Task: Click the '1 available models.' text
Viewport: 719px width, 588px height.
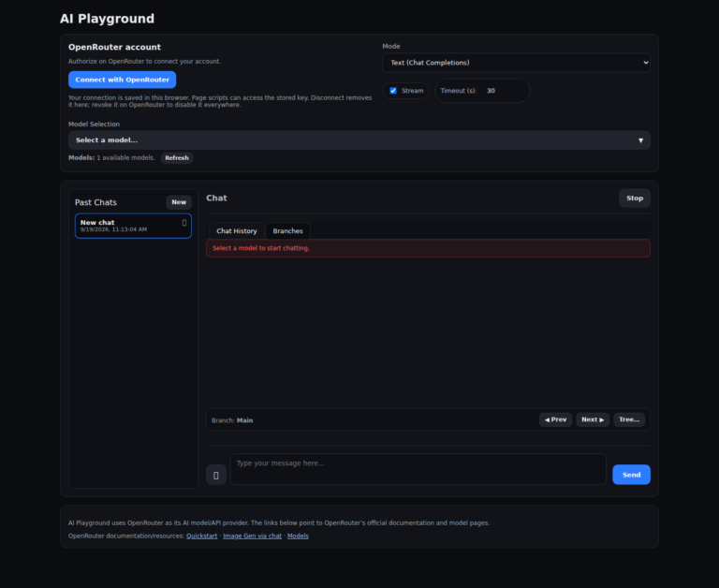Action: 125,158
